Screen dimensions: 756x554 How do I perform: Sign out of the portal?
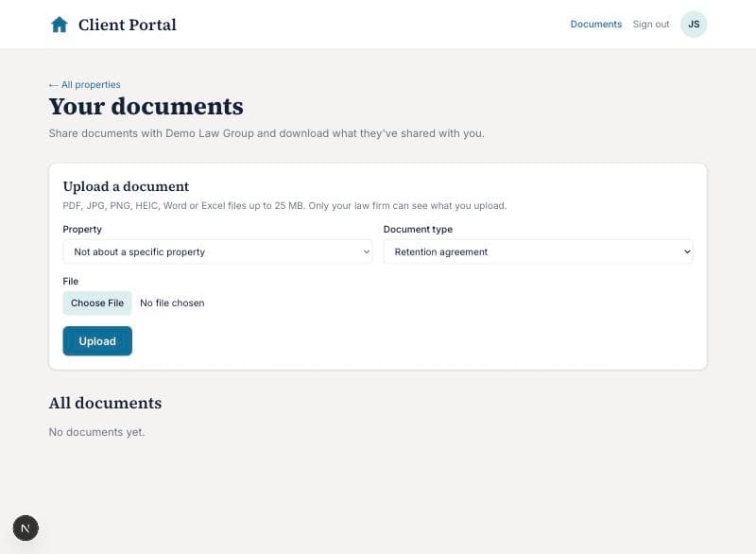tap(651, 25)
